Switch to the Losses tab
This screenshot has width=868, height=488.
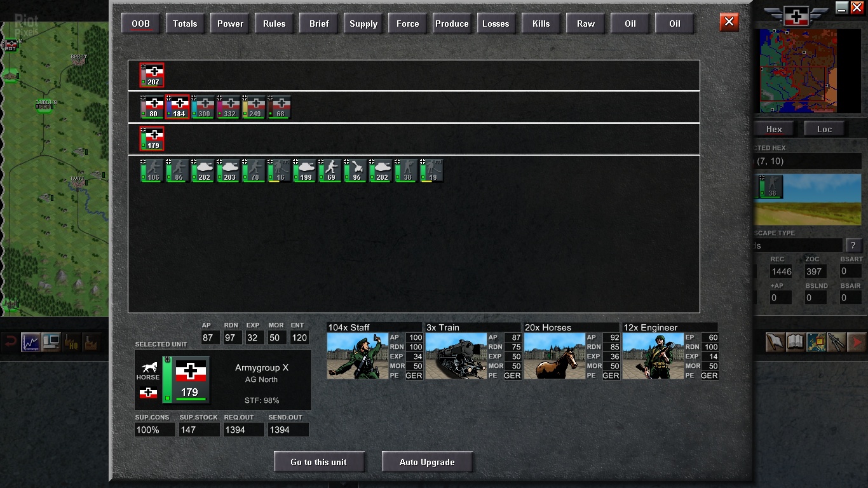pos(496,24)
